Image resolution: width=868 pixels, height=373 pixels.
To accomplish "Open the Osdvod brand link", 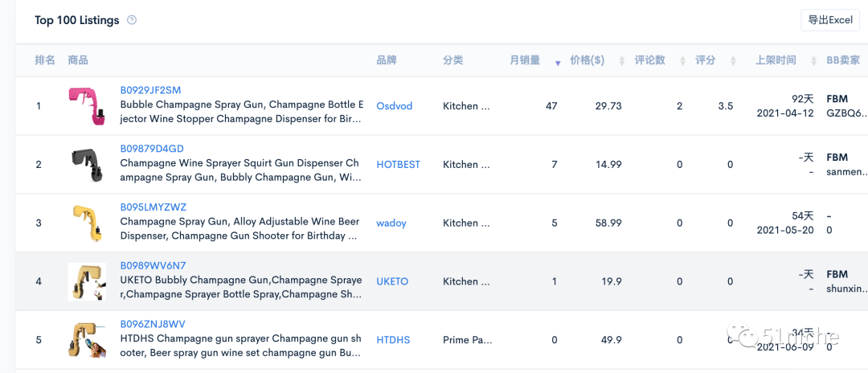I will [x=394, y=106].
